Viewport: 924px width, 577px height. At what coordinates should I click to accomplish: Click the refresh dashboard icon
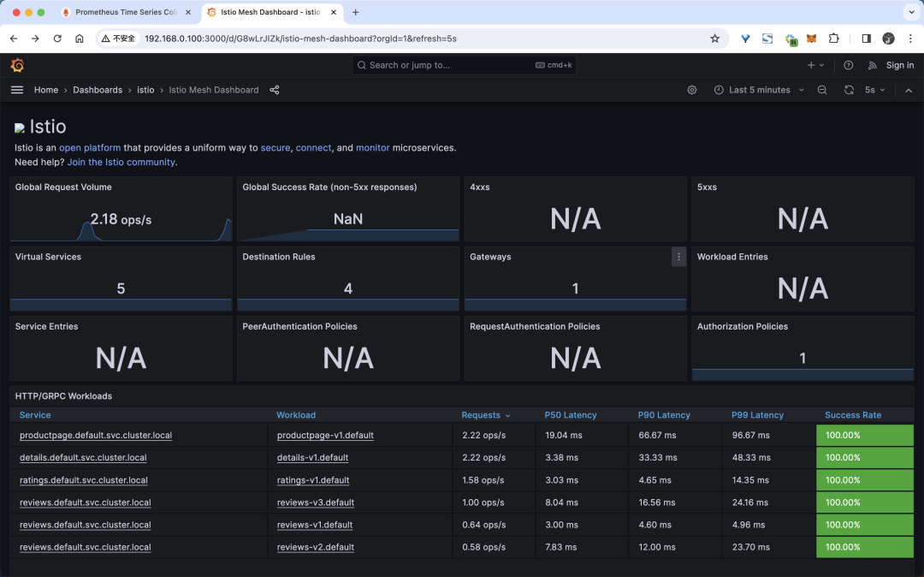849,90
